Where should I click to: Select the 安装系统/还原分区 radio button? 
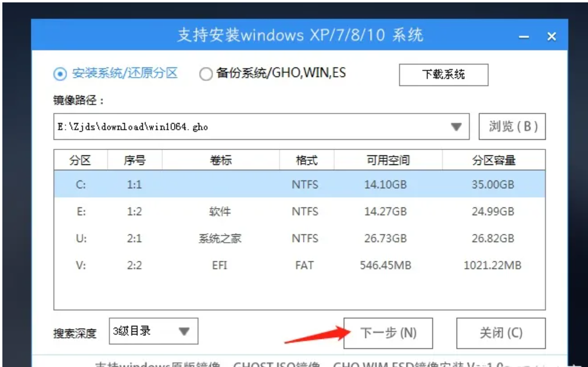coord(60,74)
